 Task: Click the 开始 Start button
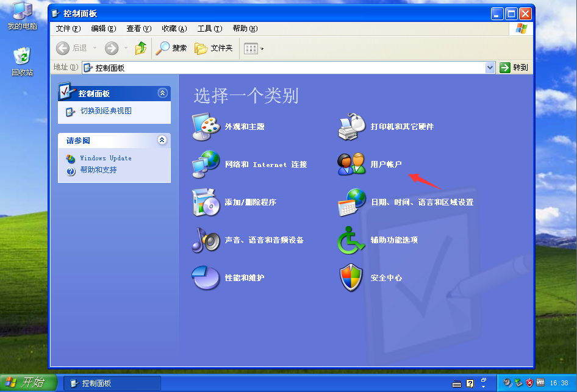tap(28, 383)
